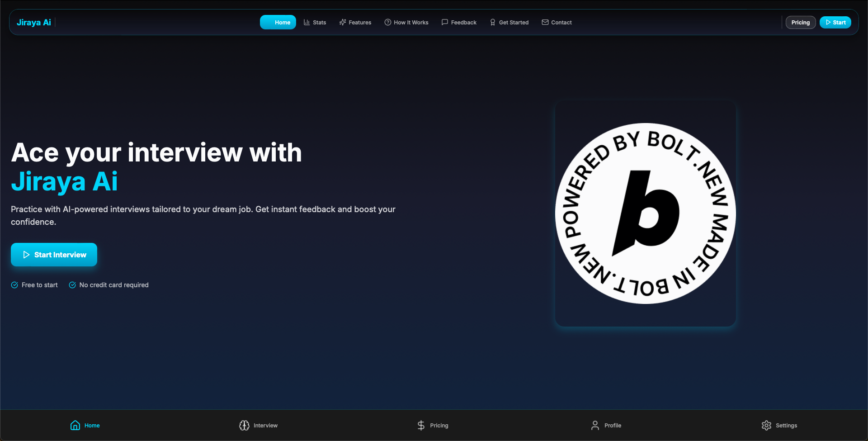
Task: Click the 'Ace your interview with' heading
Action: (156, 152)
